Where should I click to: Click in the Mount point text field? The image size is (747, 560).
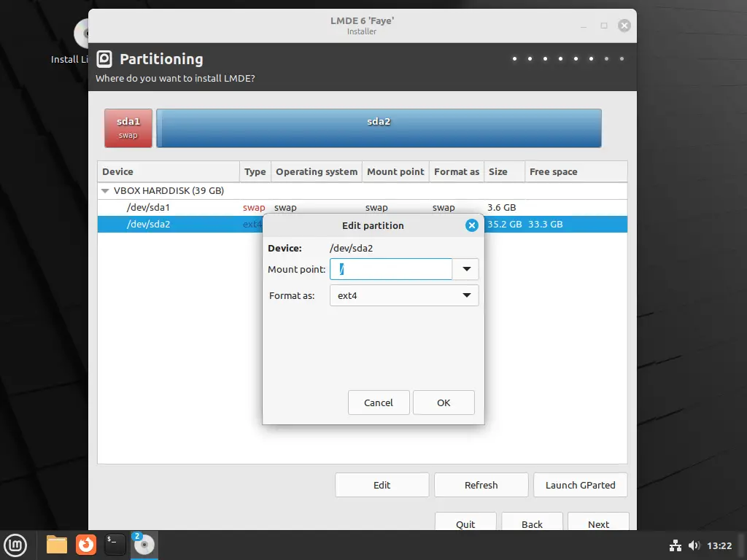[x=391, y=269]
